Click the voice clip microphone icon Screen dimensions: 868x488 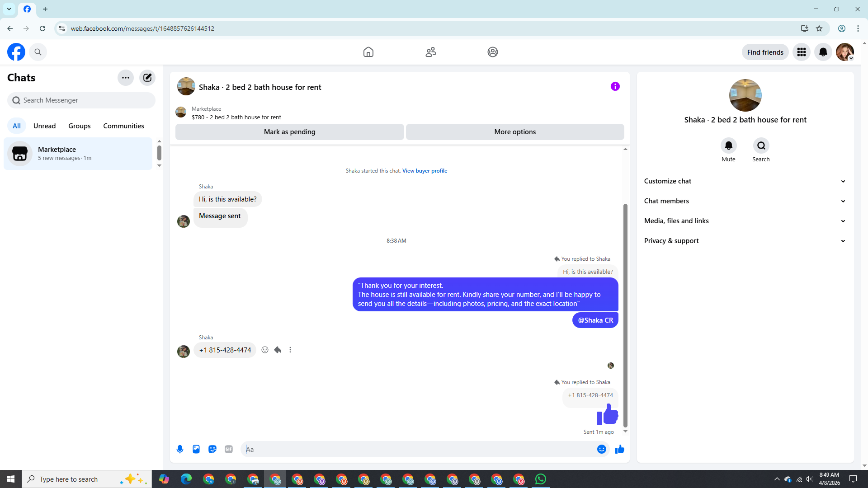coord(180,449)
